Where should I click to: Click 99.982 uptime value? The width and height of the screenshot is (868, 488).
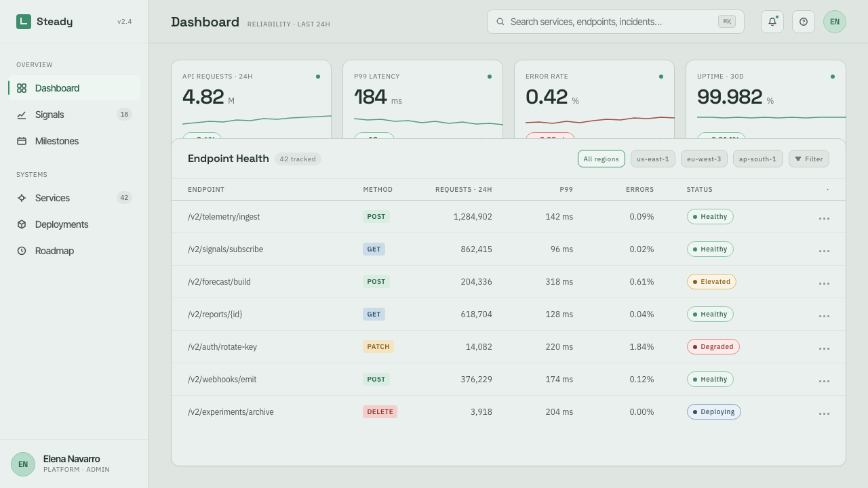tap(730, 97)
